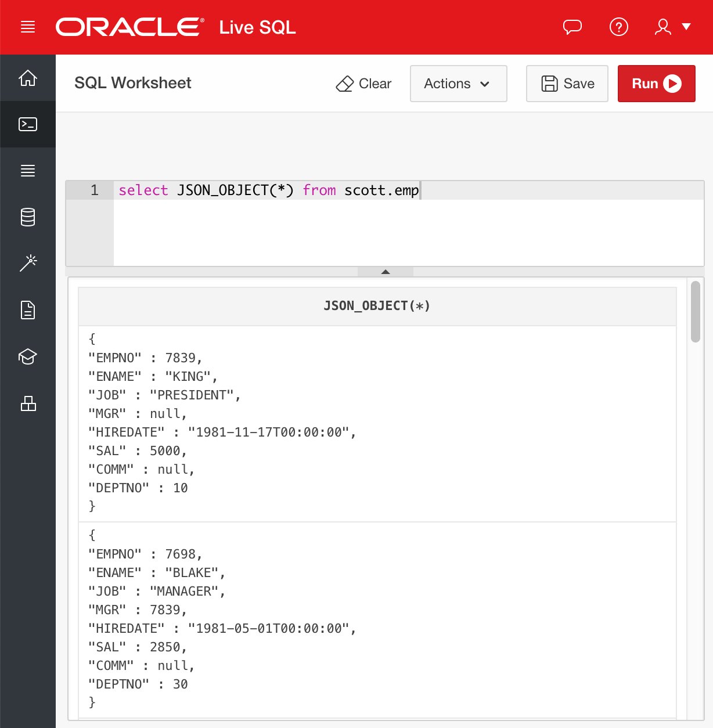The width and height of the screenshot is (713, 728).
Task: Open My Scripts document icon in sidebar
Action: coord(28,310)
